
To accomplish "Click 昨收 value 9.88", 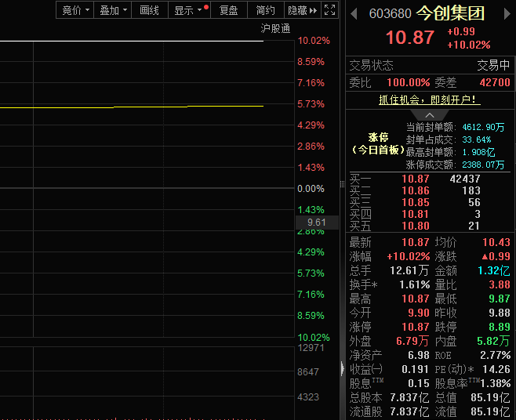I will [x=500, y=313].
